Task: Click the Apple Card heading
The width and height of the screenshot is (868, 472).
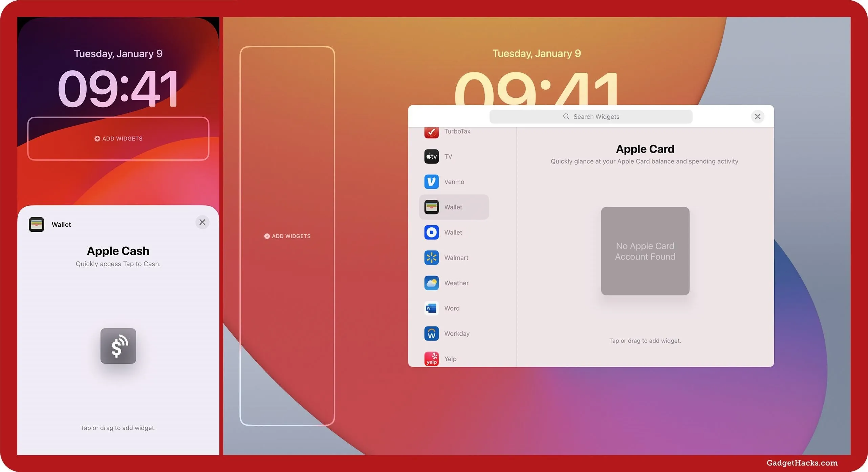Action: coord(645,149)
